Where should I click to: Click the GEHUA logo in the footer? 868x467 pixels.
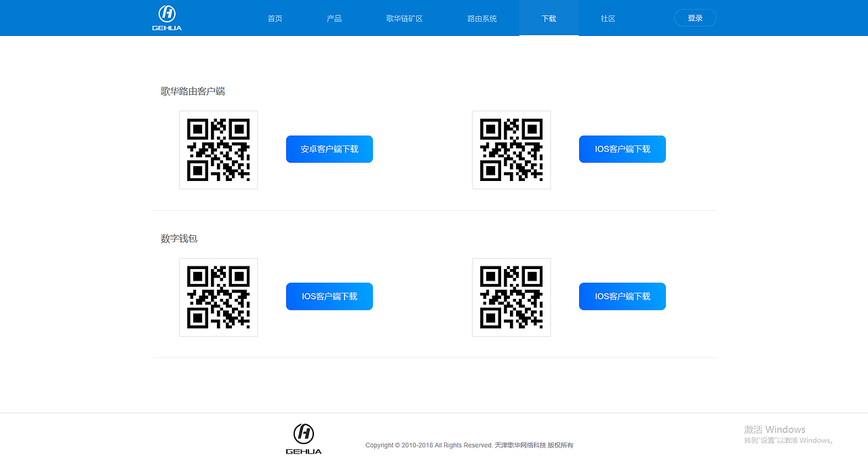point(304,439)
